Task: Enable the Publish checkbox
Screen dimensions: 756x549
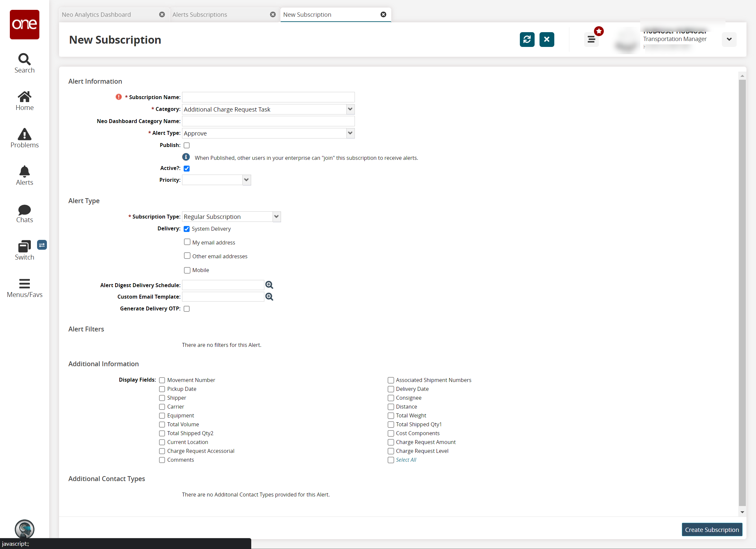Action: pyautogui.click(x=187, y=145)
